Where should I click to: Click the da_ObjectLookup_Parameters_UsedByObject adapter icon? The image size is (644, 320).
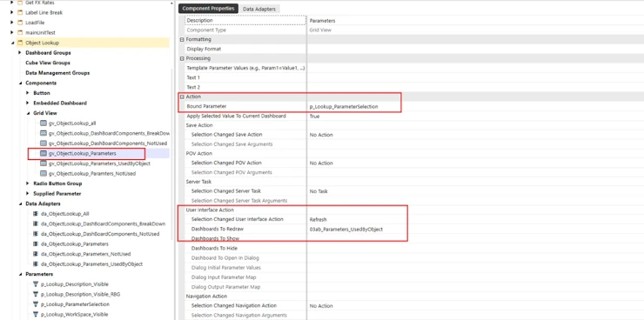click(x=36, y=264)
